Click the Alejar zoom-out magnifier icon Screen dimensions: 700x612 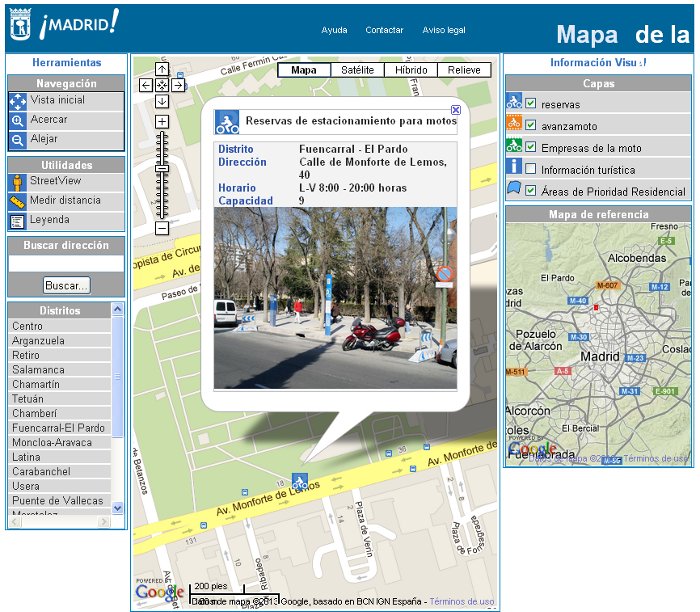point(18,140)
